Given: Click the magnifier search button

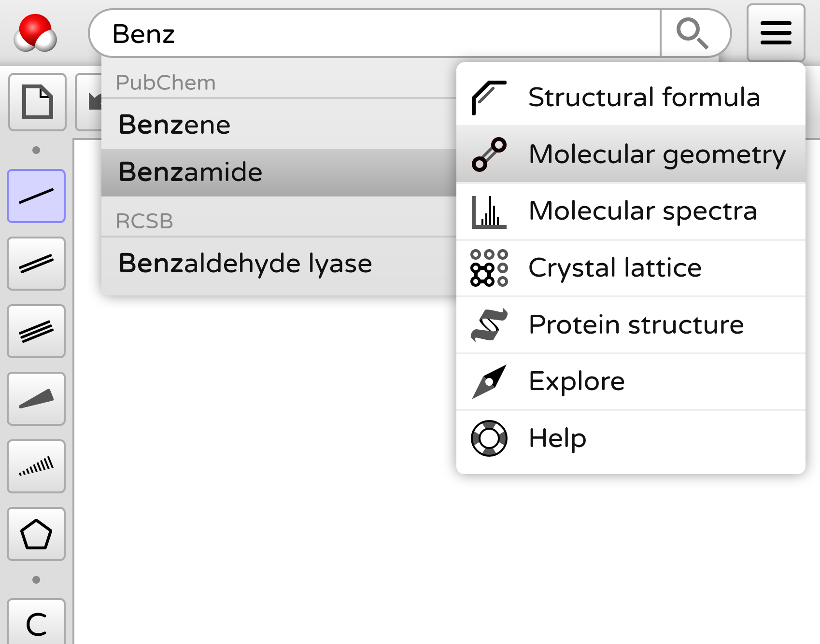Looking at the screenshot, I should tap(693, 33).
